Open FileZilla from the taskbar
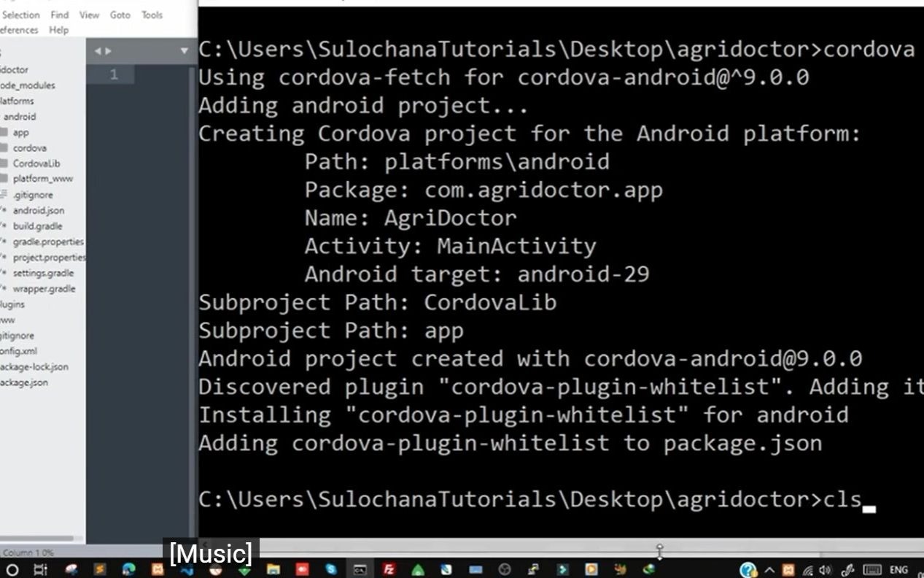 coord(389,569)
